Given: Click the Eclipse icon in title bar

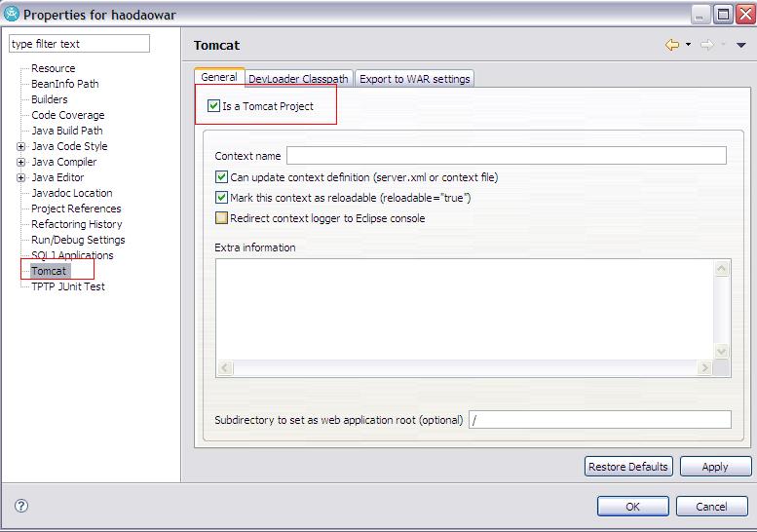Looking at the screenshot, I should pos(11,14).
